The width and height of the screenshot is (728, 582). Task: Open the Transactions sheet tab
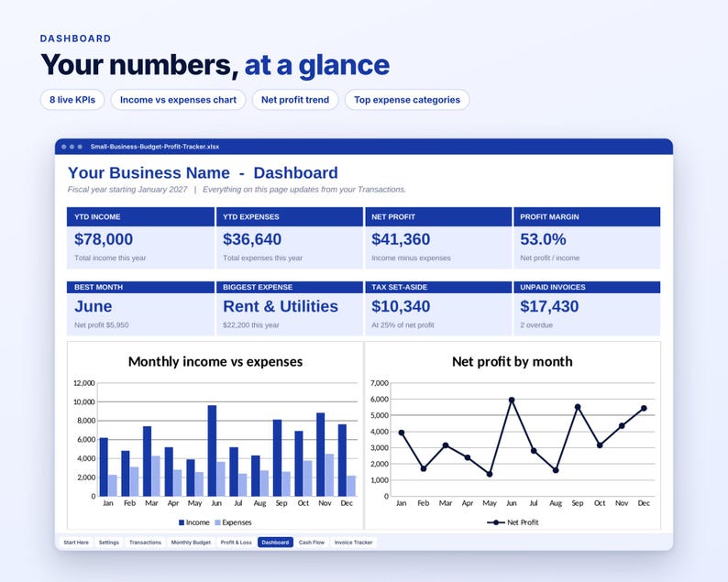coord(145,542)
